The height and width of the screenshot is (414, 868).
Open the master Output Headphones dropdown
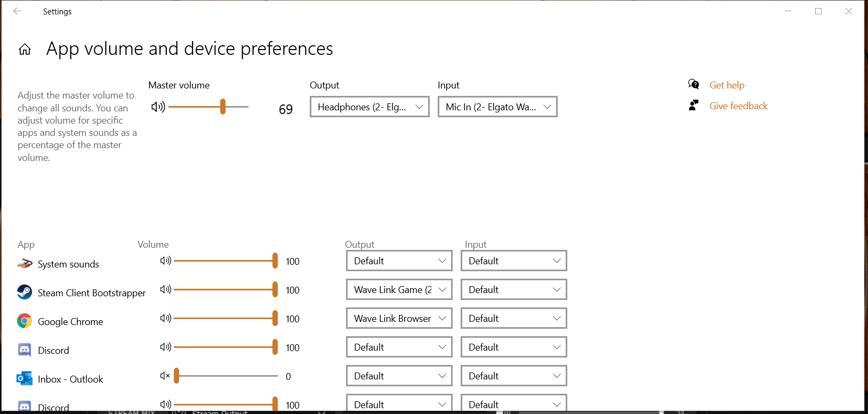pyautogui.click(x=369, y=107)
